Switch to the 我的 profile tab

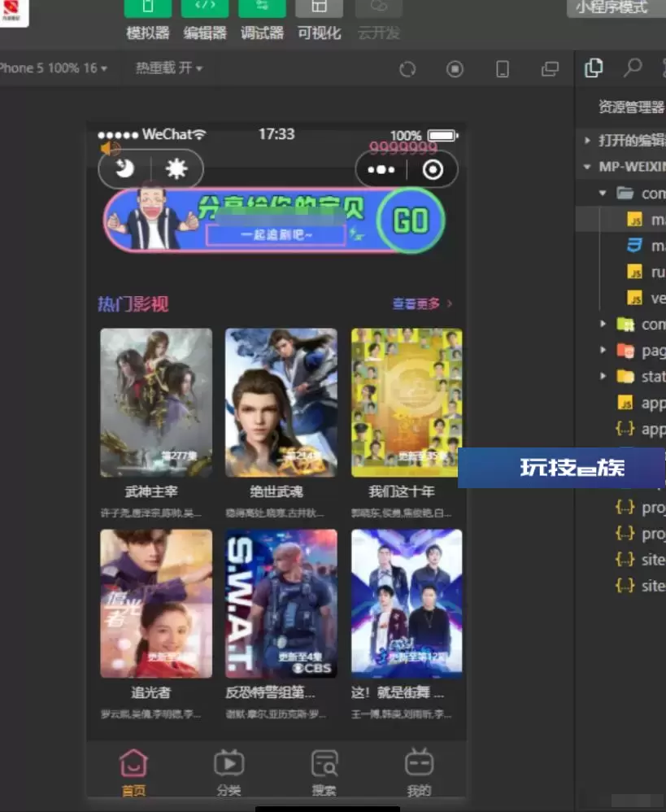[x=419, y=773]
